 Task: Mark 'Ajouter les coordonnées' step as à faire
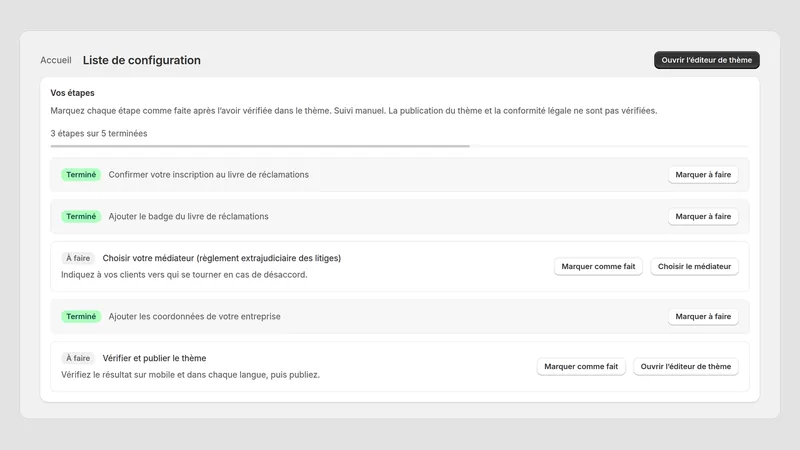(x=703, y=316)
